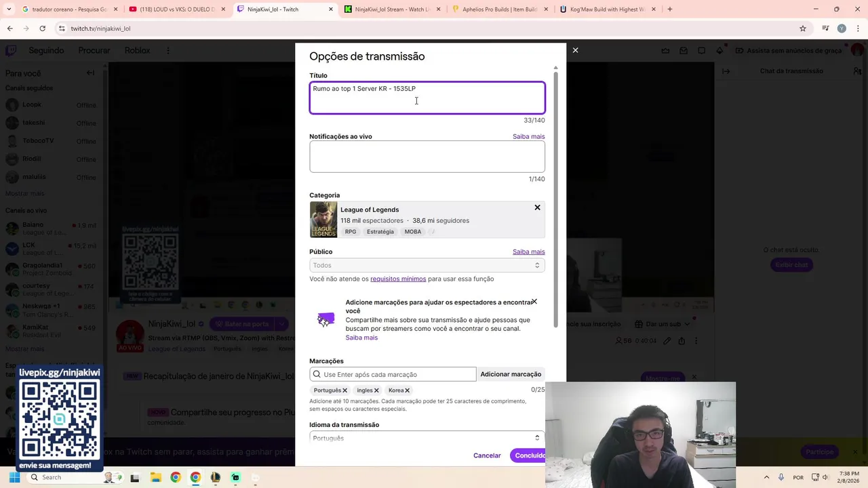Screen dimensions: 868x488
Task: Open takeshi channel in sidebar
Action: click(x=51, y=123)
